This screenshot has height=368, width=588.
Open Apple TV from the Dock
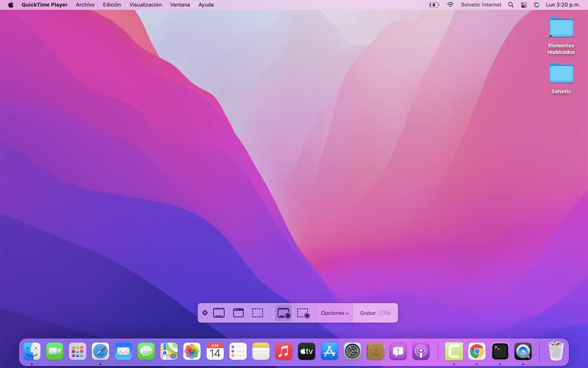tap(307, 351)
